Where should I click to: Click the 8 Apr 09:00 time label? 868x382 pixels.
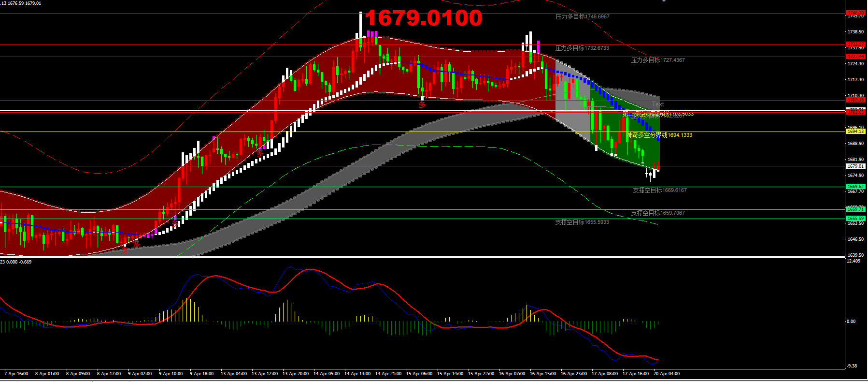tap(78, 374)
